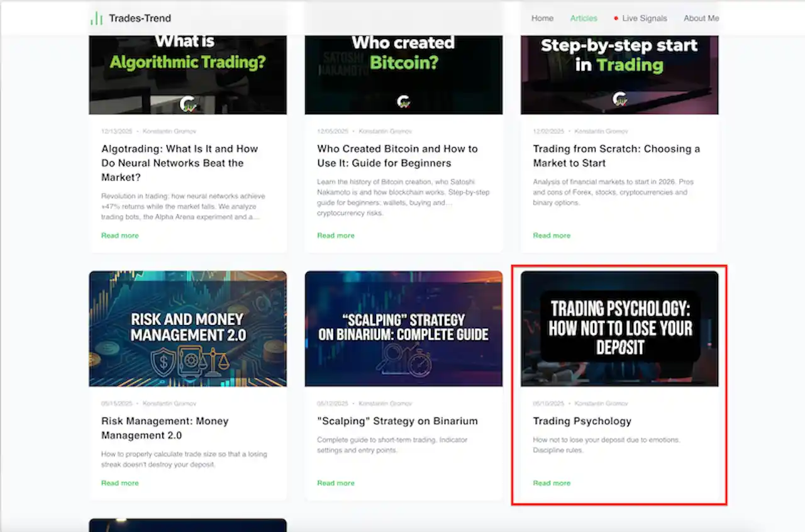Click the 'Analysis of financial markets' description
This screenshot has width=805, height=532.
[x=613, y=192]
